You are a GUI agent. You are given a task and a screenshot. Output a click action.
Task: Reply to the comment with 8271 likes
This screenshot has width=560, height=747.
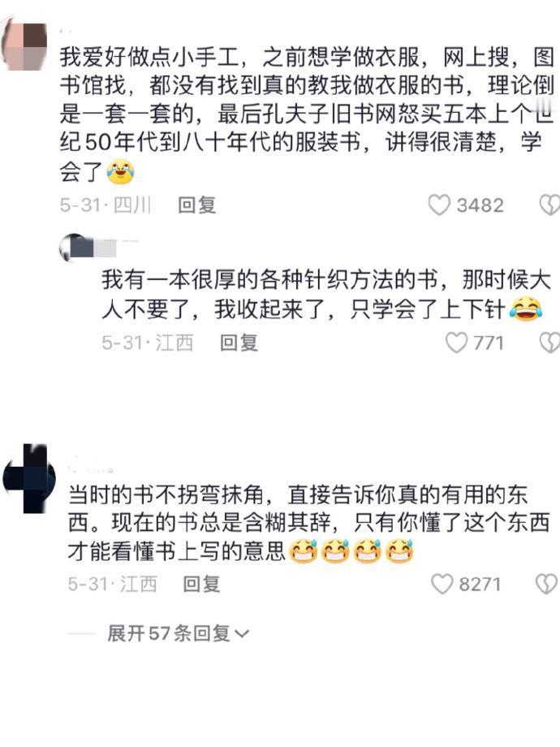coord(201,584)
